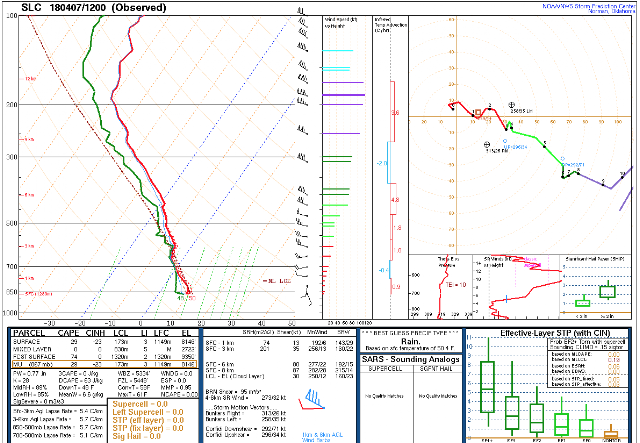The width and height of the screenshot is (640, 443).
Task: Click the 700-500mb Lapse Rate row
Action: click(x=58, y=435)
